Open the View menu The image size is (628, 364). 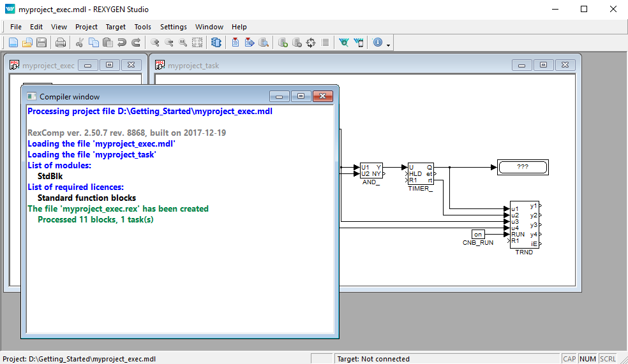click(59, 27)
